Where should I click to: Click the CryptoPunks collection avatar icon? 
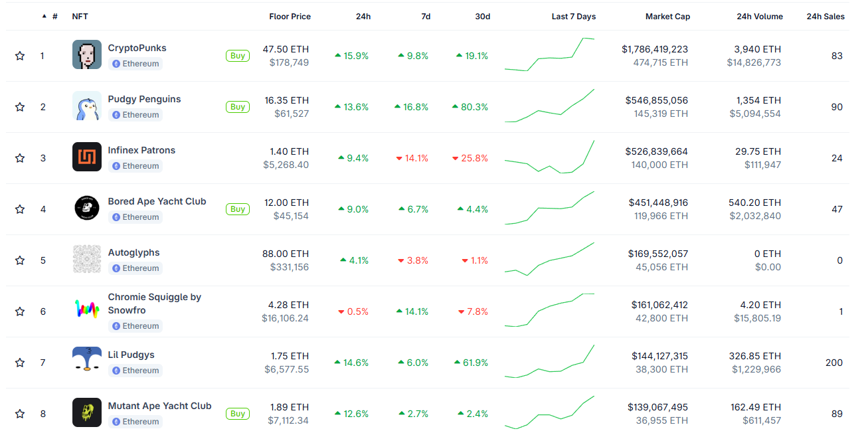coord(86,54)
